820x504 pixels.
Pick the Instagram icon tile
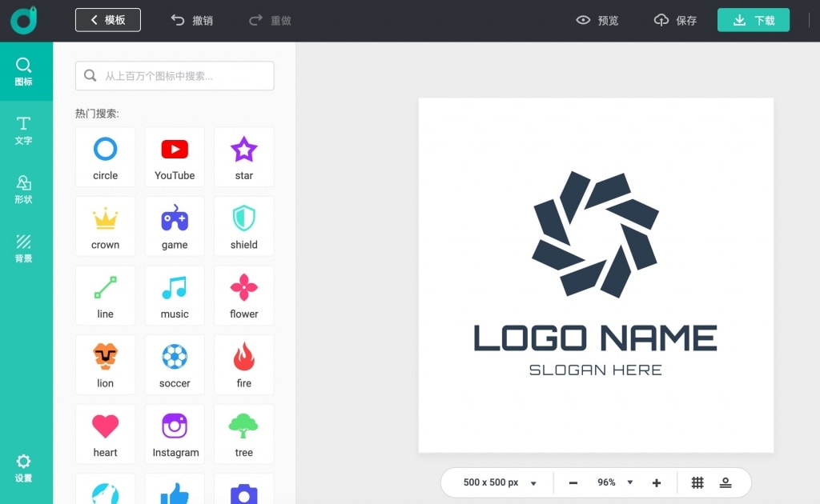tap(175, 434)
